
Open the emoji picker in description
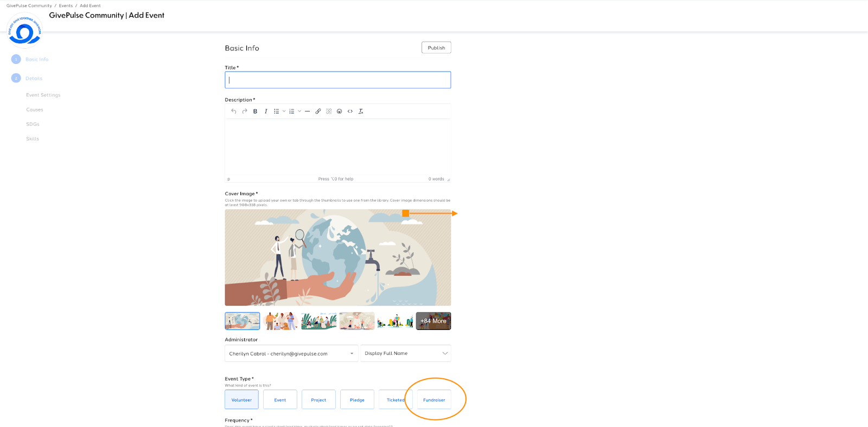(x=339, y=111)
